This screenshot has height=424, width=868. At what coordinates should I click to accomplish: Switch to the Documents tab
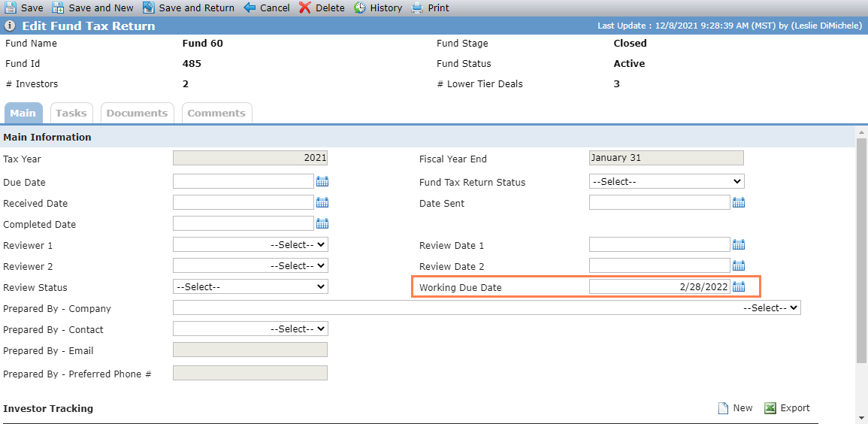137,113
